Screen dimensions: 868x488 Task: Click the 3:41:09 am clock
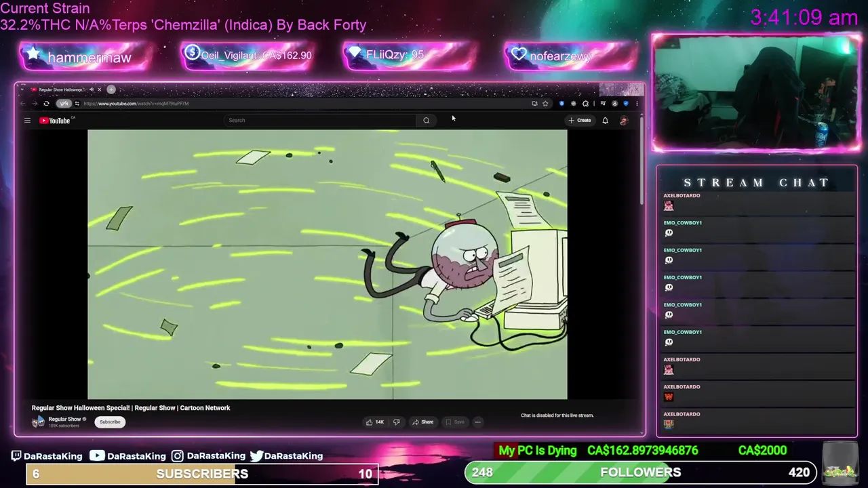click(x=804, y=18)
